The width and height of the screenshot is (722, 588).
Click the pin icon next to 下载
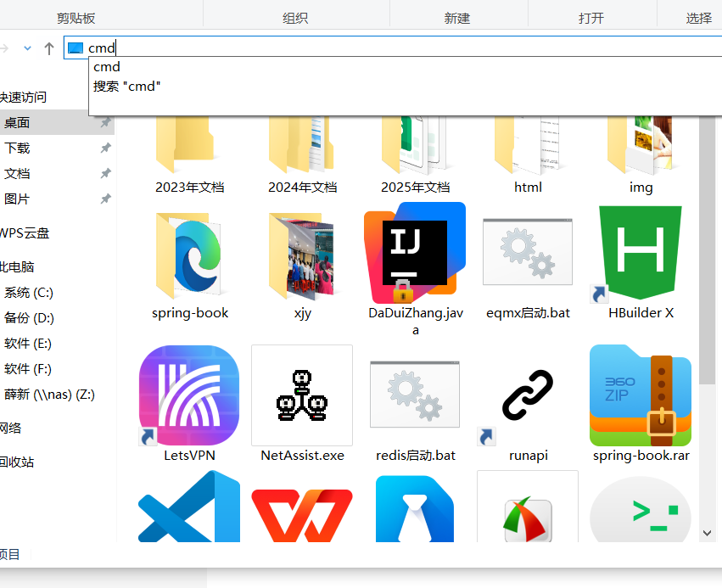tap(106, 148)
